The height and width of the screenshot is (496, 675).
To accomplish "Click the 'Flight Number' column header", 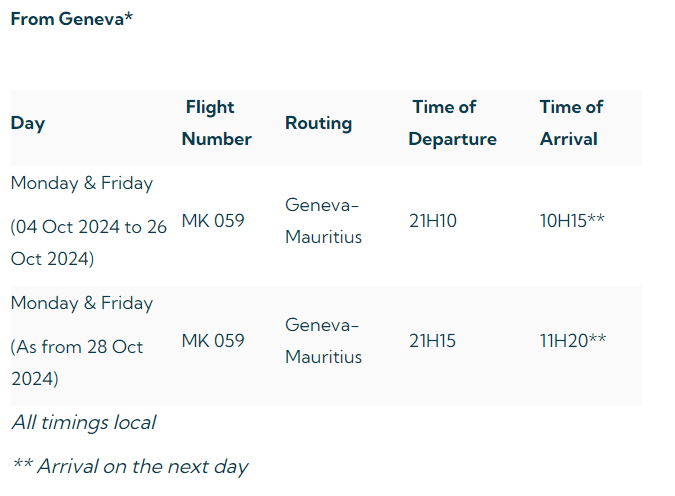I will pos(216,123).
